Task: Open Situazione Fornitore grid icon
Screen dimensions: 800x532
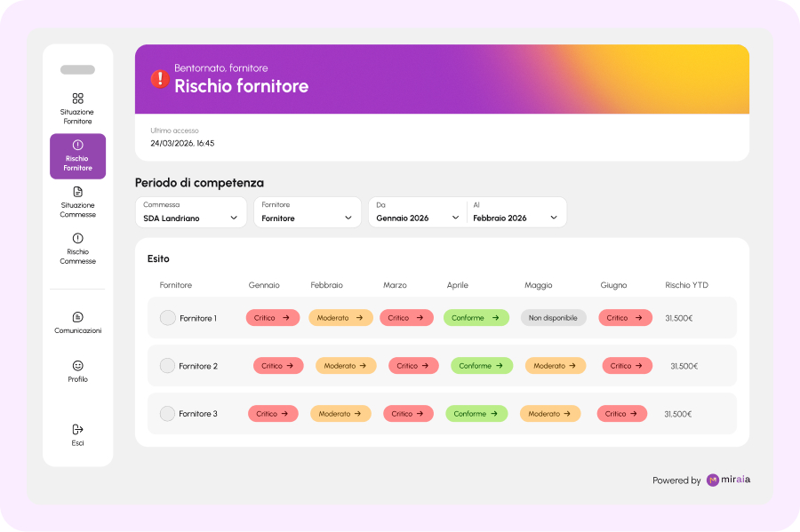Action: pos(77,98)
